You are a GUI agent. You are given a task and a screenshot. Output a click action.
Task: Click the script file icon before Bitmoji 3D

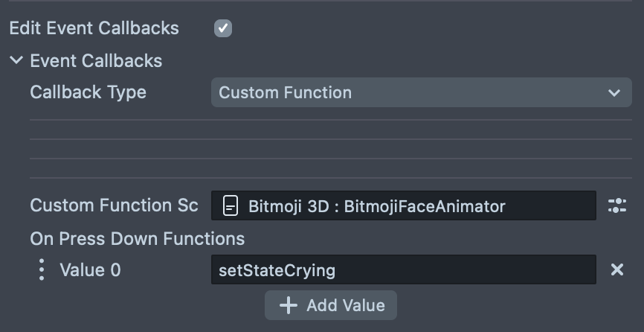231,206
